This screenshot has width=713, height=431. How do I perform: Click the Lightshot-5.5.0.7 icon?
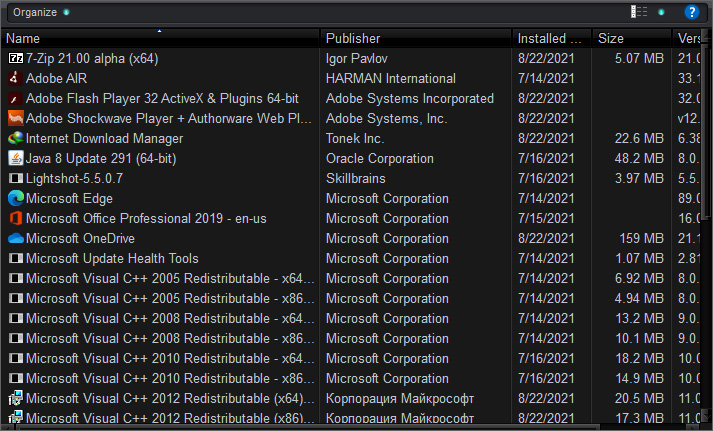(x=16, y=178)
